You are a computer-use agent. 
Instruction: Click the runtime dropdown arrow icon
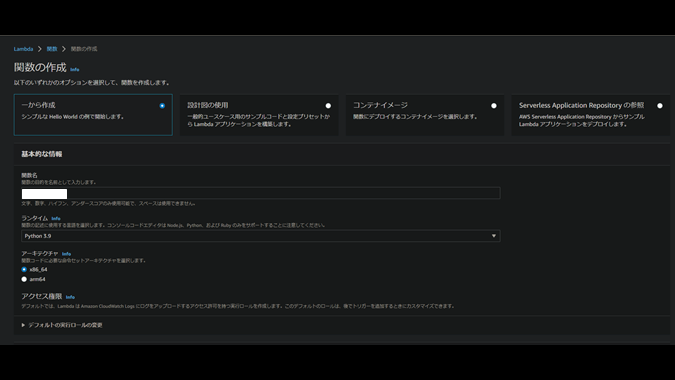tap(494, 236)
